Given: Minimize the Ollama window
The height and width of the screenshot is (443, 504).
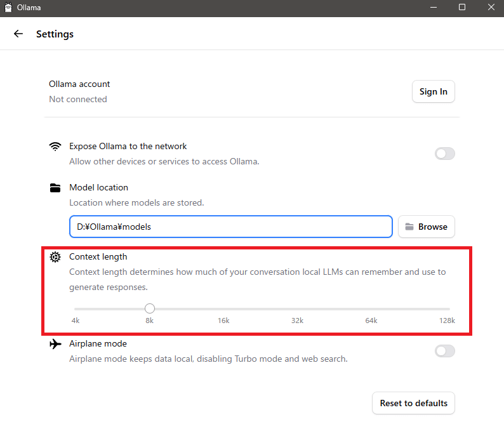Looking at the screenshot, I should click(x=434, y=8).
